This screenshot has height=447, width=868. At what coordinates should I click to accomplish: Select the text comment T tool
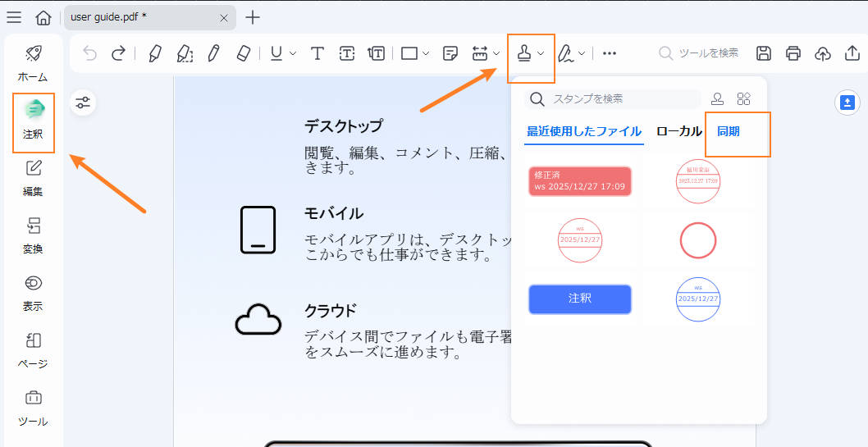coord(318,53)
